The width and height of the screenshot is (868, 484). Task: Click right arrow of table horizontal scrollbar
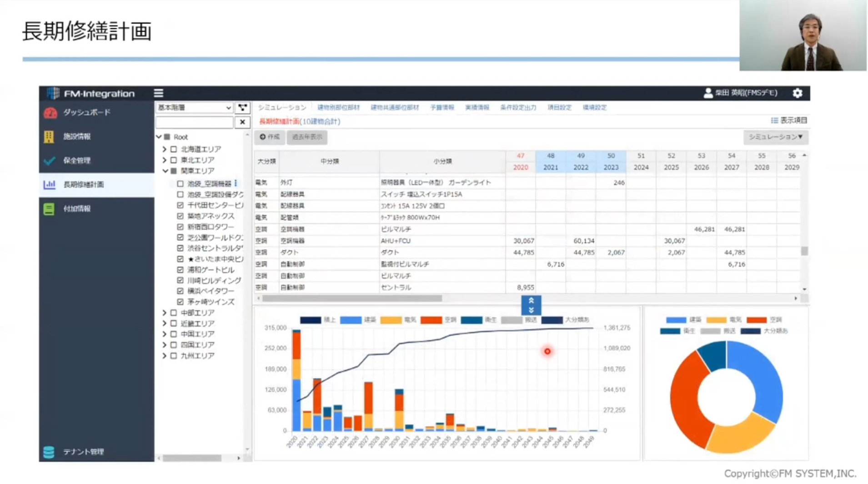click(796, 299)
